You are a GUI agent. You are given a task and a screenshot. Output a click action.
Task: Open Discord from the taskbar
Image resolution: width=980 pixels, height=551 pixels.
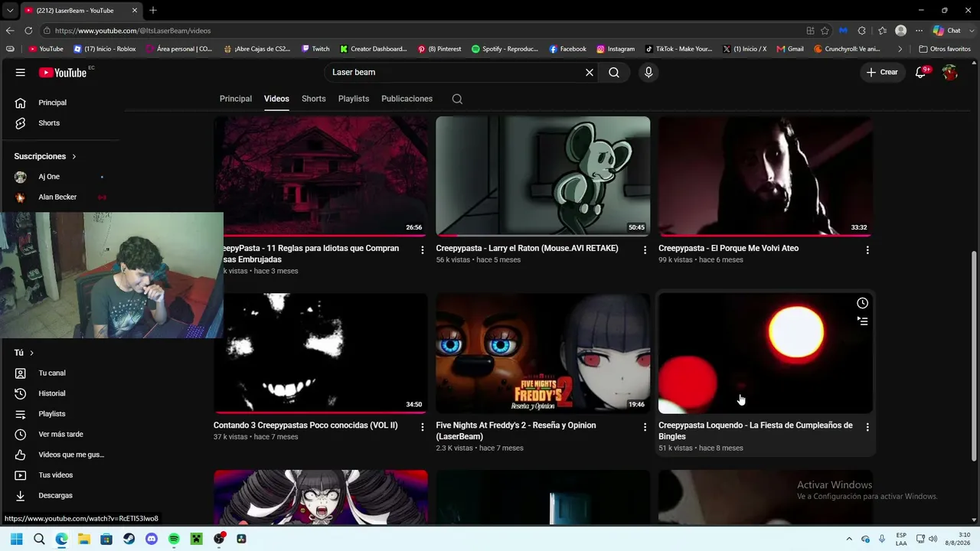(x=152, y=539)
